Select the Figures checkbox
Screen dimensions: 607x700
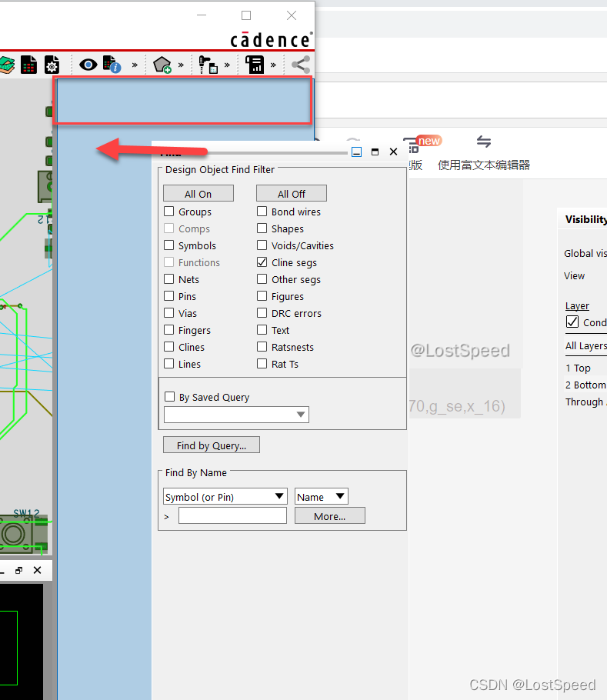click(262, 296)
